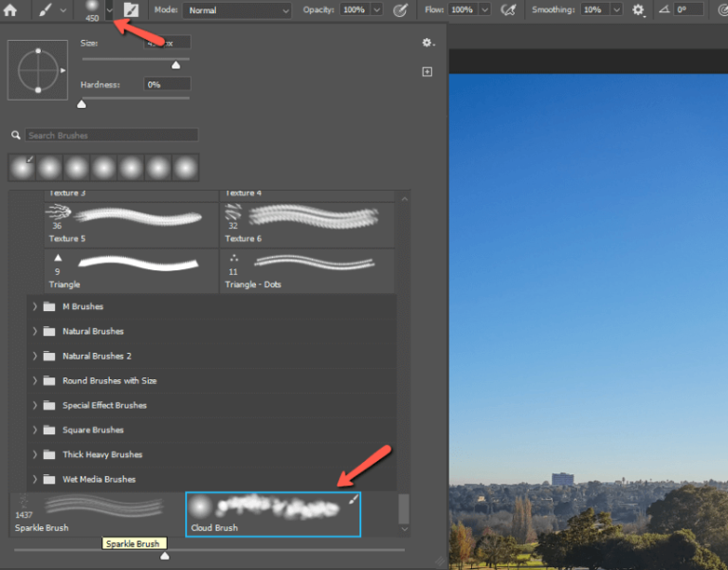Image resolution: width=728 pixels, height=570 pixels.
Task: Expand the Thick Heavy Brushes folder
Action: tap(35, 454)
